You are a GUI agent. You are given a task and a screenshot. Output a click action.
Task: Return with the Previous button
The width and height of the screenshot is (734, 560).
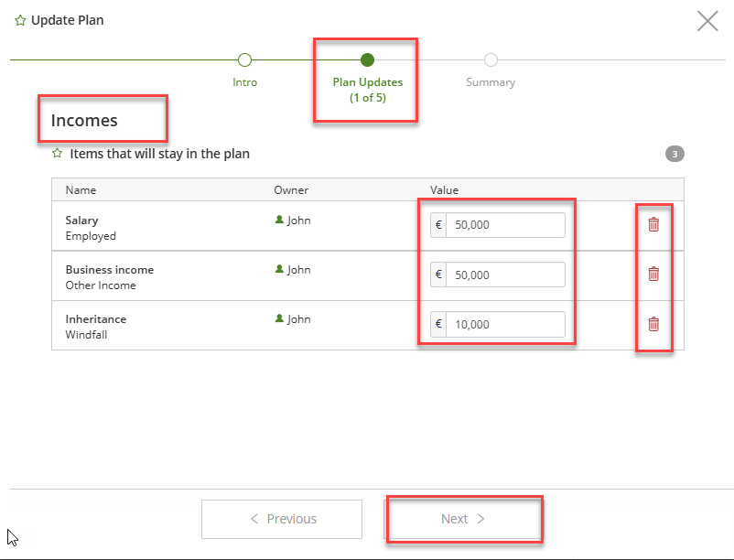tap(282, 519)
